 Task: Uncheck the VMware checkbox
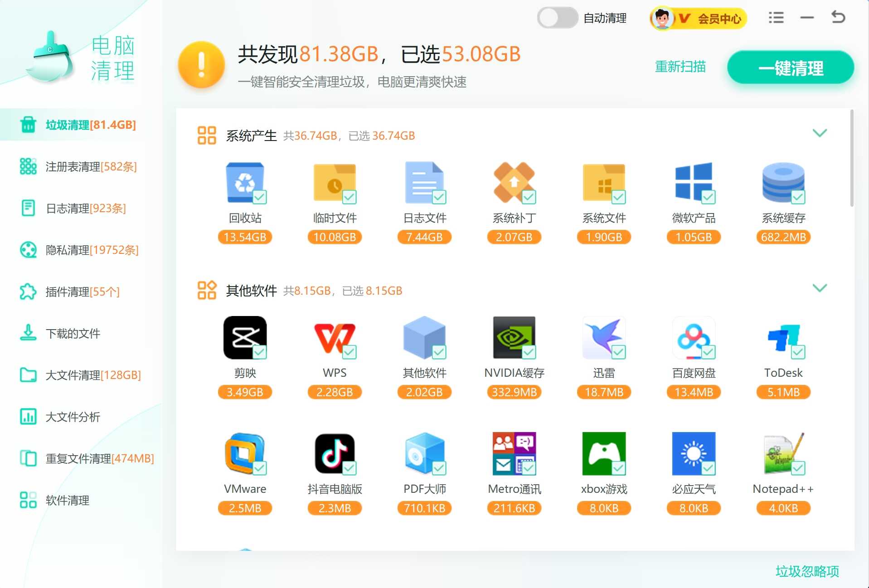point(259,468)
